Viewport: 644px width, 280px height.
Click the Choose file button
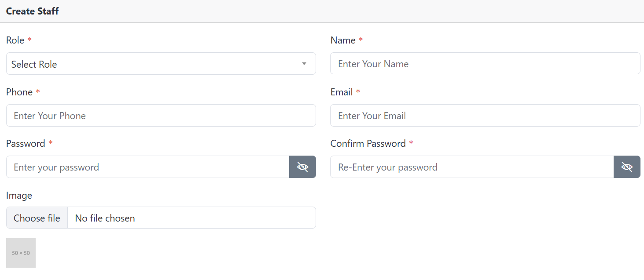37,218
